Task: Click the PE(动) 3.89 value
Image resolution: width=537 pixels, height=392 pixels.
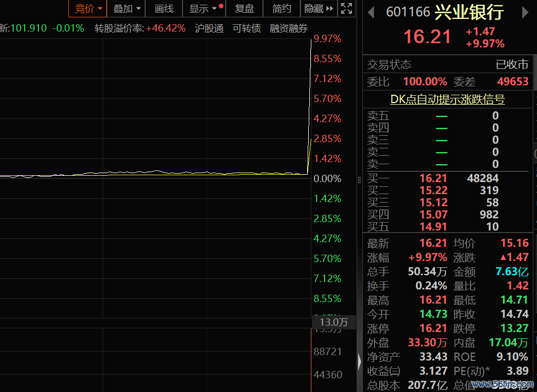Action: coord(518,371)
